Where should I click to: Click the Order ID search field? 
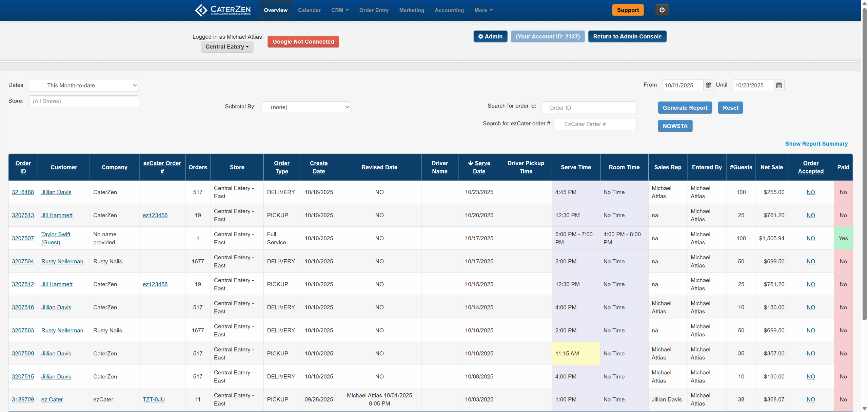tap(588, 108)
